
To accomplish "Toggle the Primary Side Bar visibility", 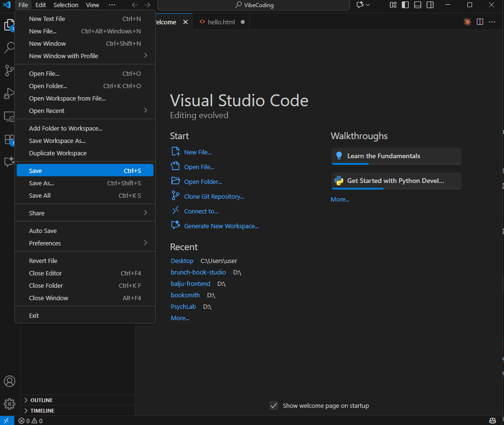I will click(405, 5).
